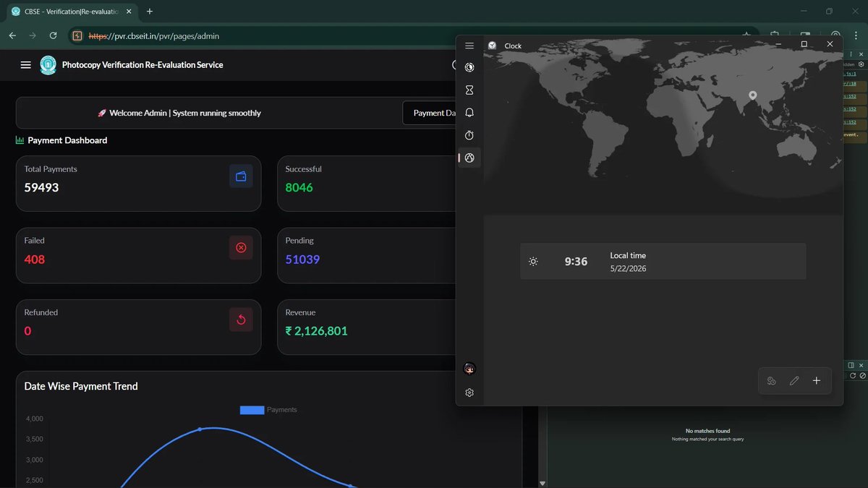This screenshot has height=488, width=868.
Task: Click the page scrollbar down arrow
Action: pyautogui.click(x=542, y=483)
